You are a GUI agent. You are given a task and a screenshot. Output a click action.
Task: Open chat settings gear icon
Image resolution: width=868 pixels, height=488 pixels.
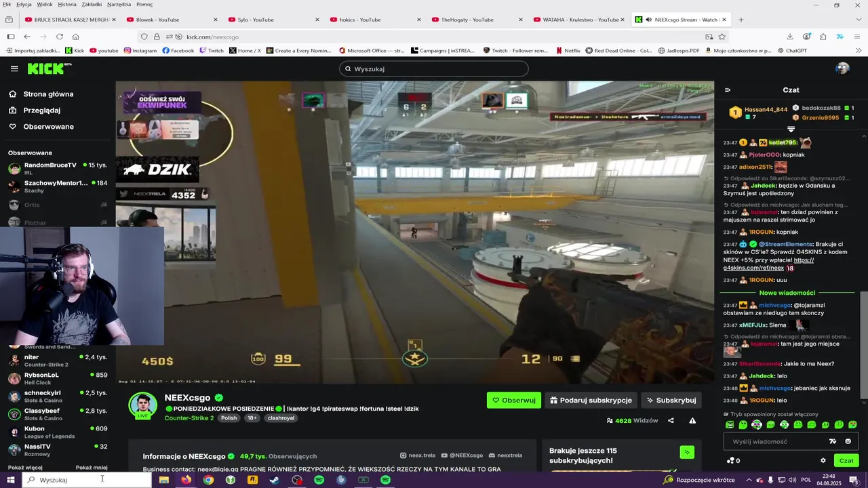[x=823, y=460]
